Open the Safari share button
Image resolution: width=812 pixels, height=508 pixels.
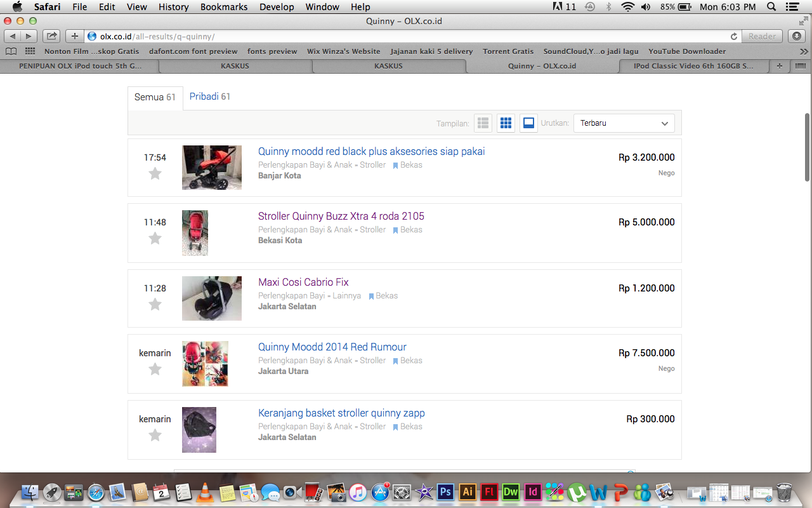[52, 36]
